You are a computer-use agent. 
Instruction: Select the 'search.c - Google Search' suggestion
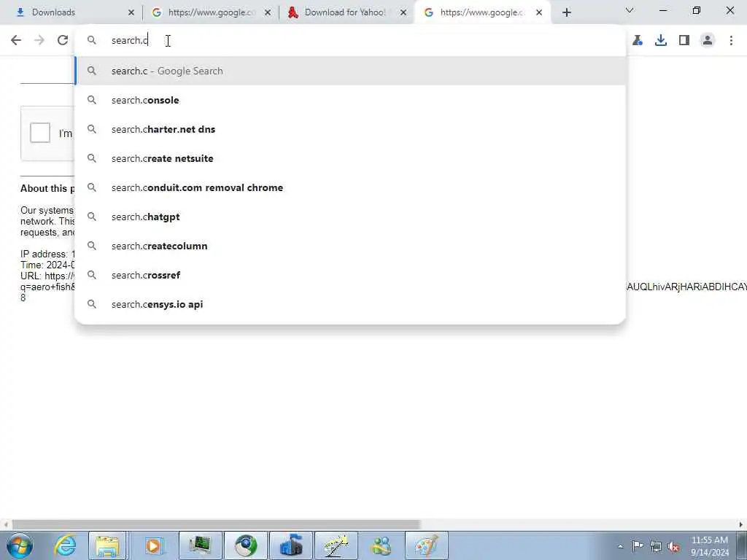coord(350,71)
